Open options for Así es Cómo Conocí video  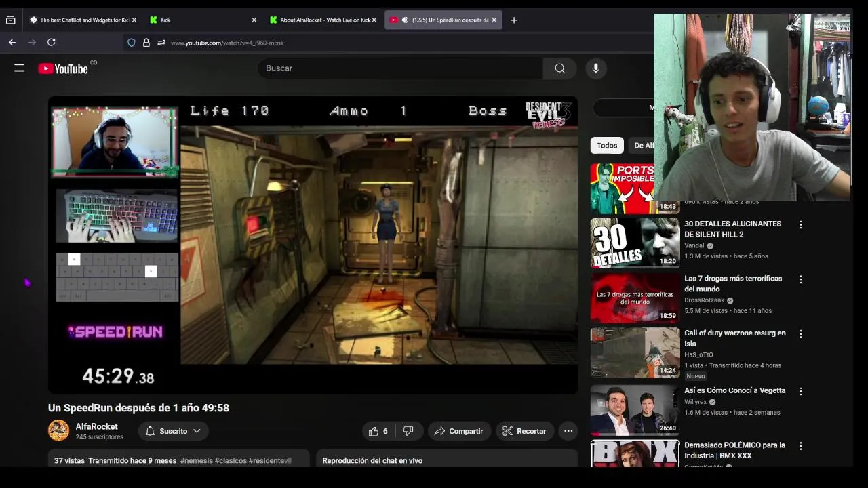click(800, 391)
